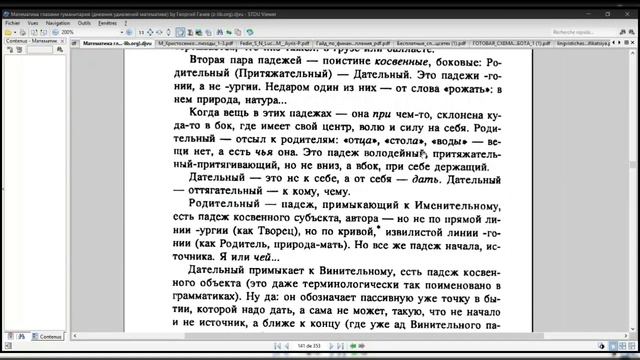Screen dimensions: 640x360
Task: Click the horizontal scrollbar thumb
Action: (x=364, y=336)
